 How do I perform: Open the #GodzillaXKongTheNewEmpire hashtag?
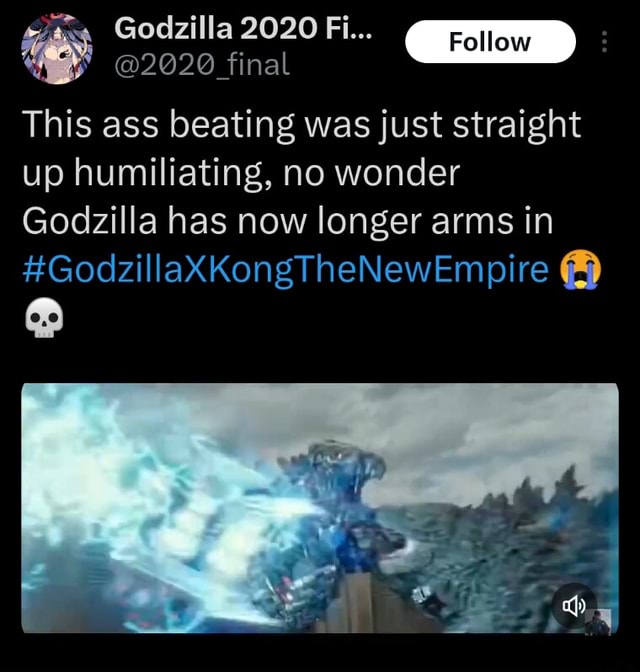(285, 270)
